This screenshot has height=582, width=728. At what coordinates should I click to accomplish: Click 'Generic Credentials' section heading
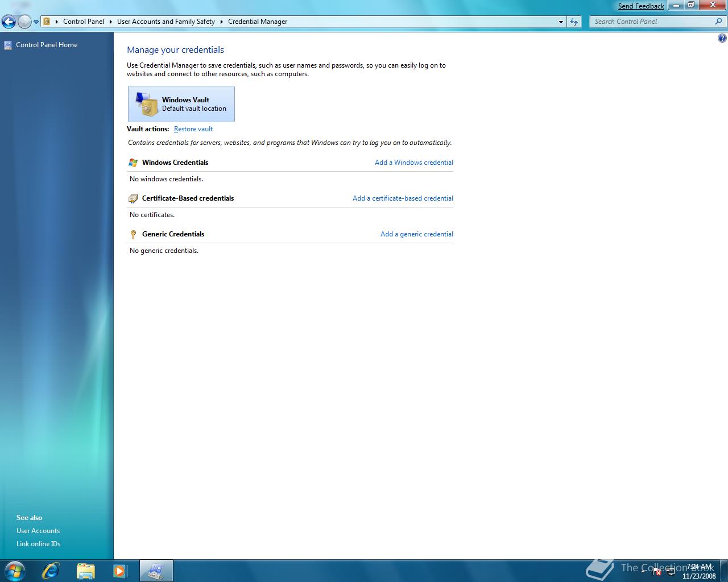pyautogui.click(x=173, y=234)
